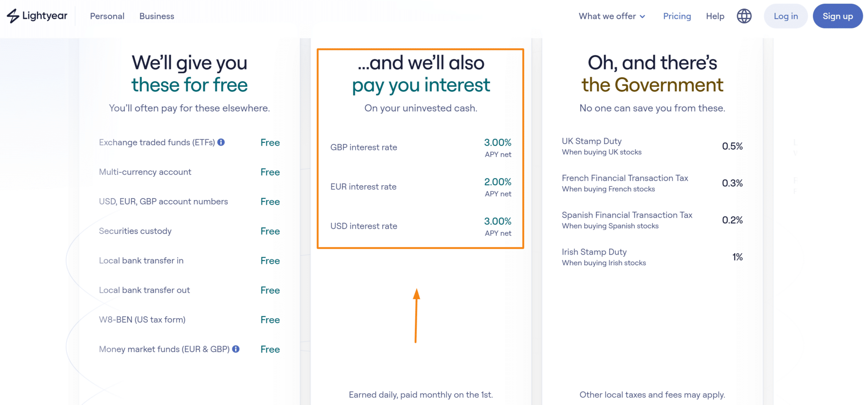Click the Log in button
The width and height of the screenshot is (868, 405).
pyautogui.click(x=785, y=16)
